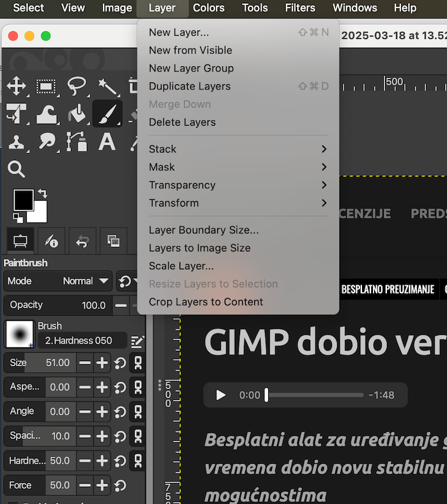The height and width of the screenshot is (504, 447).
Task: Open the paint Mode dropdown
Action: click(x=58, y=281)
